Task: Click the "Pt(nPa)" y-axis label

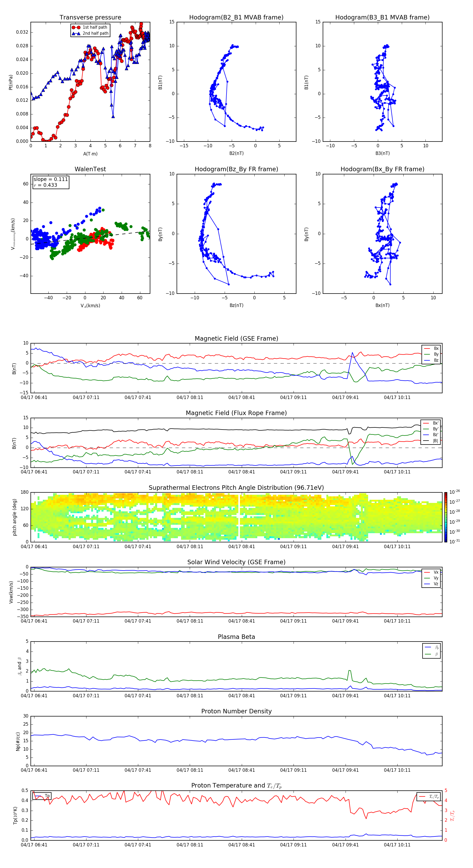Action: coord(11,82)
